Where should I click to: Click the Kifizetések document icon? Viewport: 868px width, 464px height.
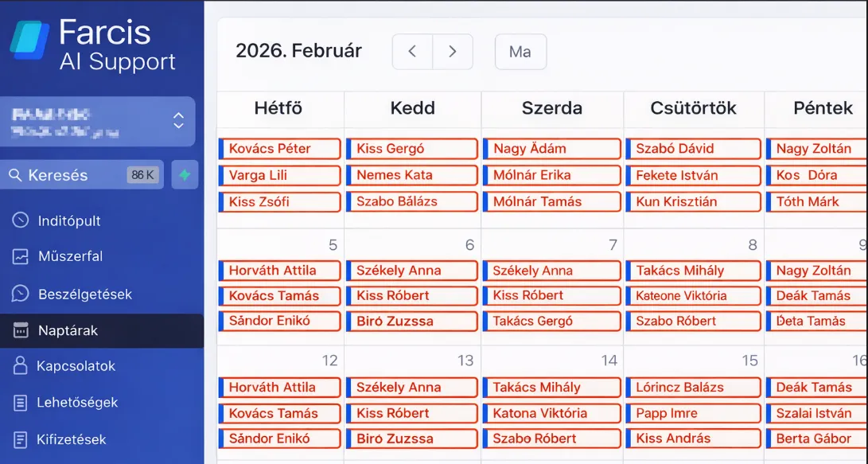[x=21, y=439]
